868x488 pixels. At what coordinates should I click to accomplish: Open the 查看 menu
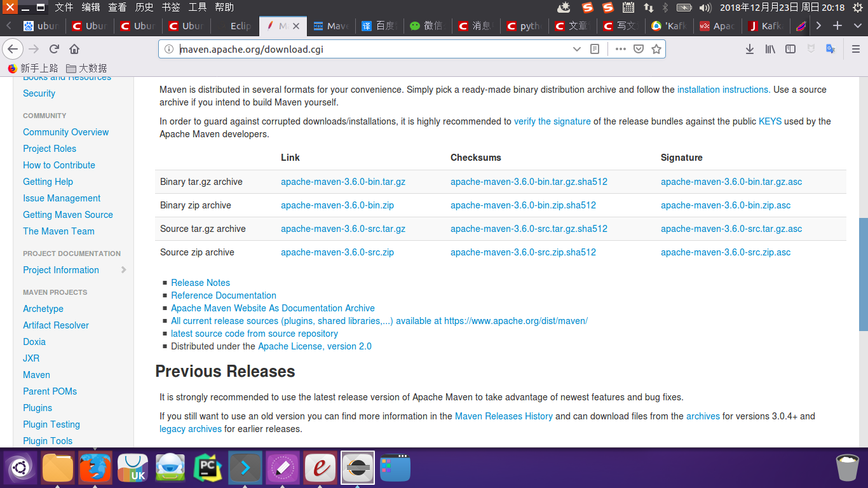(118, 8)
